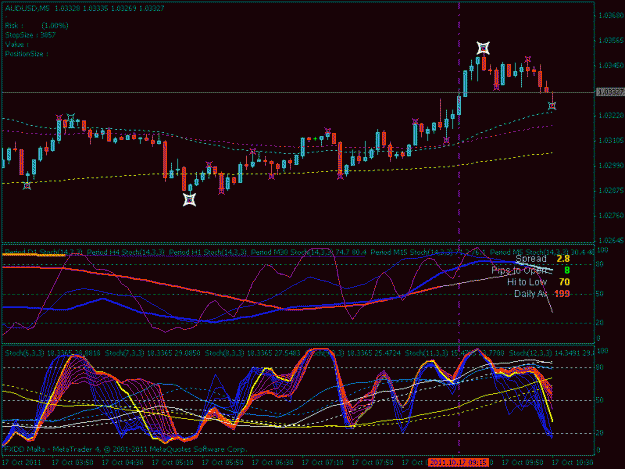Click the purple vertical dashed time line

(459, 228)
